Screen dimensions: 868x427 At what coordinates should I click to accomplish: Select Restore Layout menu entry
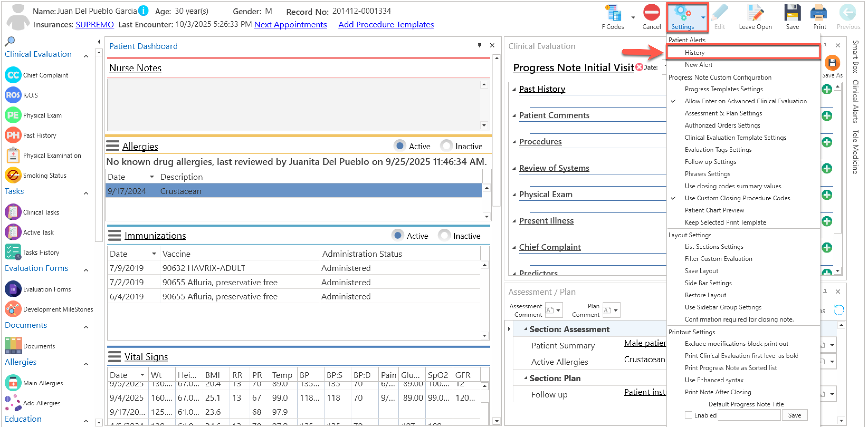pyautogui.click(x=705, y=295)
